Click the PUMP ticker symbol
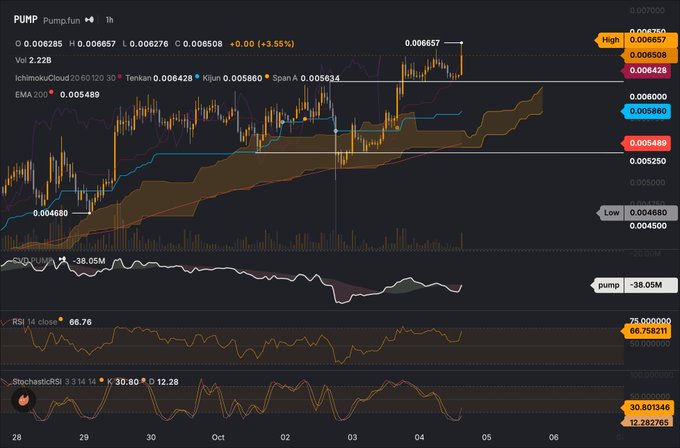The height and width of the screenshot is (448, 680). [x=26, y=20]
